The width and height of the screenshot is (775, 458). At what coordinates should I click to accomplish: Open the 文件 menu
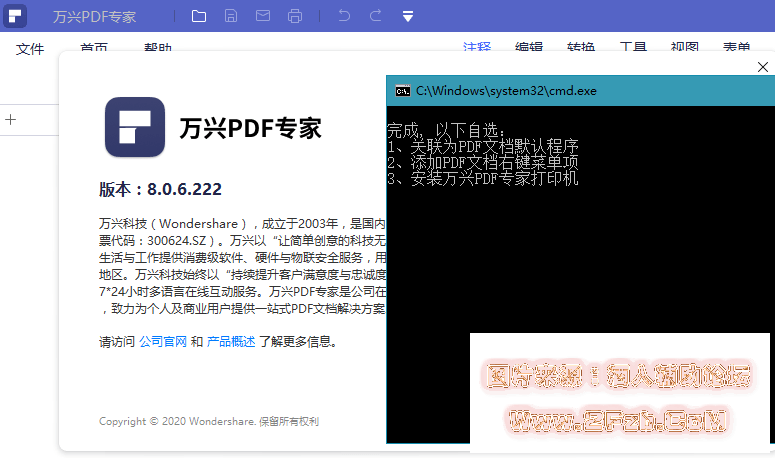coord(30,48)
